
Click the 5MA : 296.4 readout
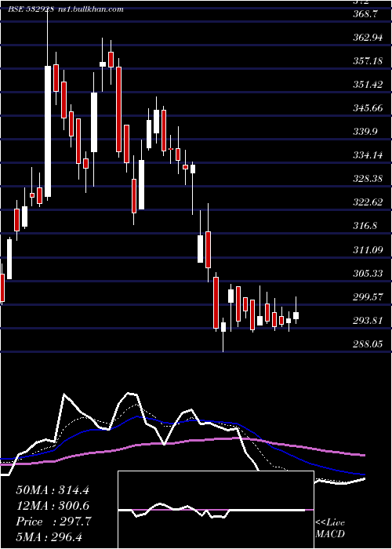point(49,536)
